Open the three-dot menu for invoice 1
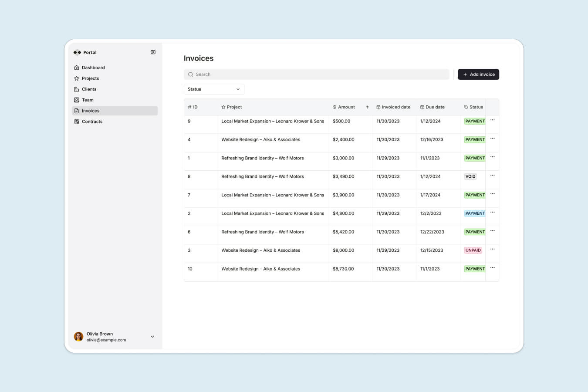 (492, 157)
